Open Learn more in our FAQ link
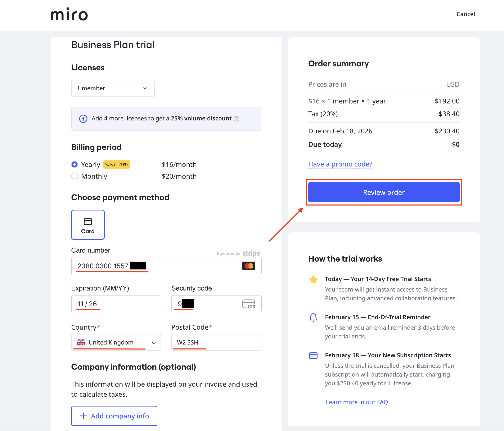Image resolution: width=504 pixels, height=431 pixels. coord(357,402)
